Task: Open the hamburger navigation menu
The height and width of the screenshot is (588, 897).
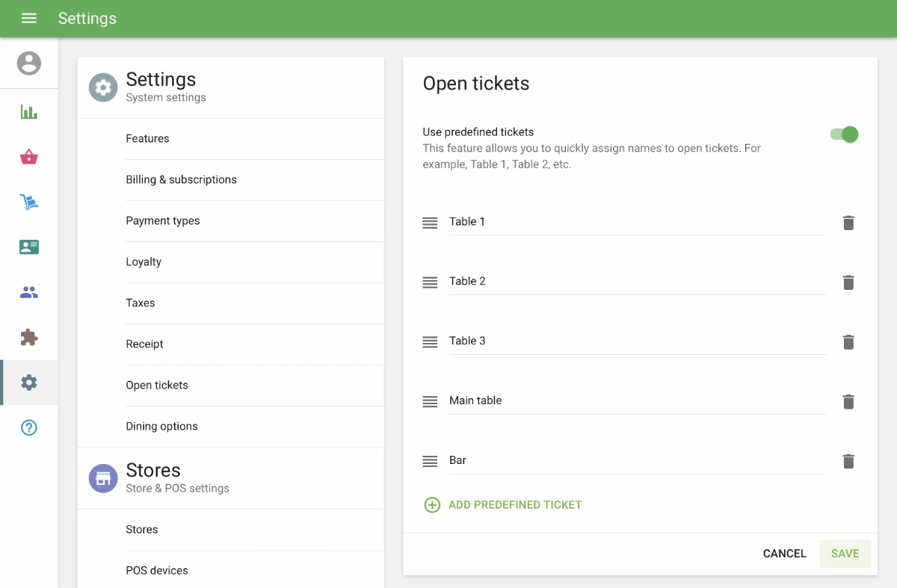Action: pyautogui.click(x=29, y=19)
